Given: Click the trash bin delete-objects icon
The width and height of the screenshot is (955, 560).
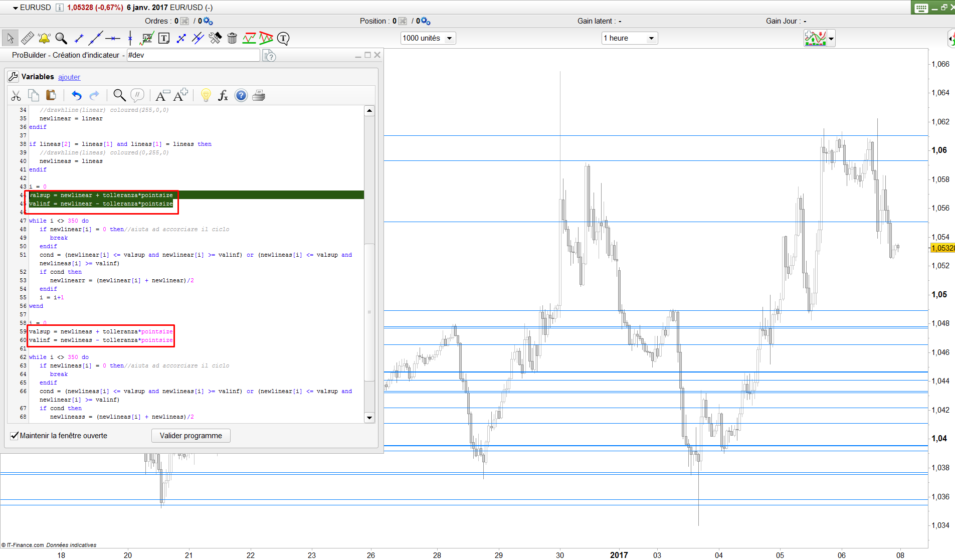Looking at the screenshot, I should (x=232, y=38).
